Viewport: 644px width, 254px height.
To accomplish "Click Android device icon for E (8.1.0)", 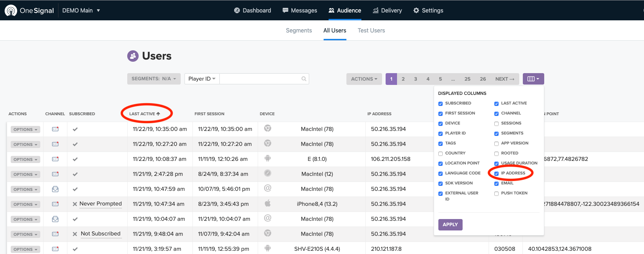I will [268, 158].
